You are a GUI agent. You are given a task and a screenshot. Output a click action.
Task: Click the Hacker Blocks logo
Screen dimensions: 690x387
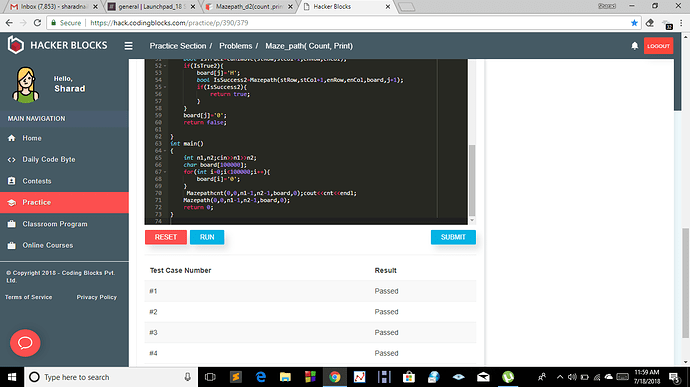(x=57, y=45)
